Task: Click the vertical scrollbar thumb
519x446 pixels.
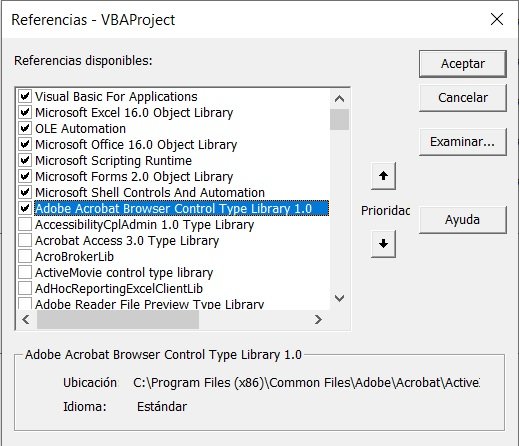Action: [x=339, y=119]
